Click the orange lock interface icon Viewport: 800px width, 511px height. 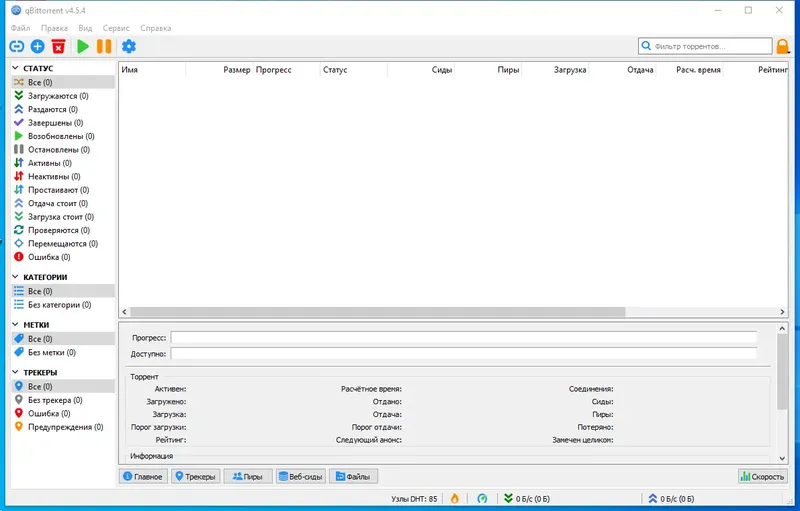[x=783, y=46]
